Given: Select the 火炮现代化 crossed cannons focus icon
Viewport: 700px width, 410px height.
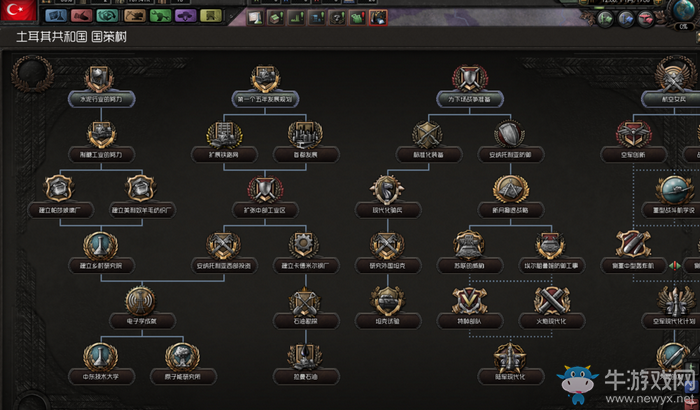Looking at the screenshot, I should click(x=551, y=301).
